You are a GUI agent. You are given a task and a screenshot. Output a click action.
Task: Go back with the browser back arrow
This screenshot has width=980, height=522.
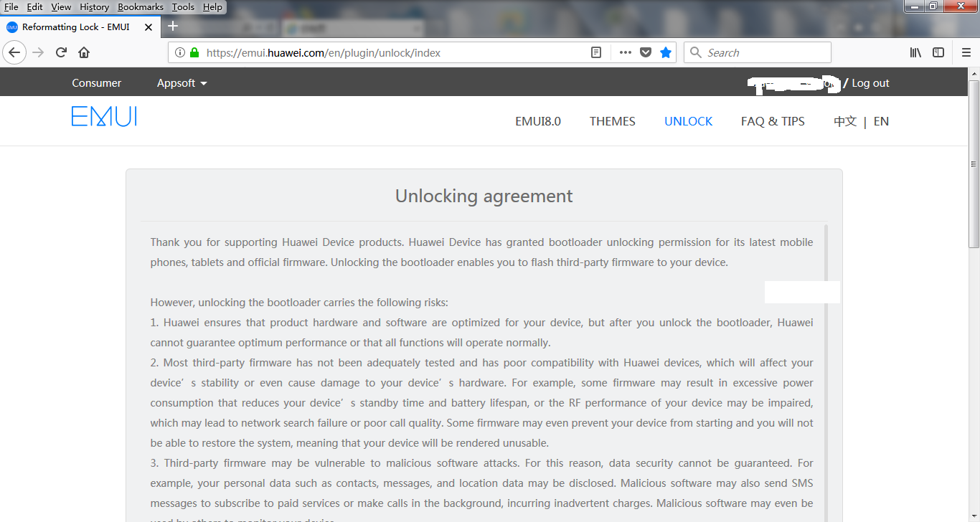[x=14, y=52]
